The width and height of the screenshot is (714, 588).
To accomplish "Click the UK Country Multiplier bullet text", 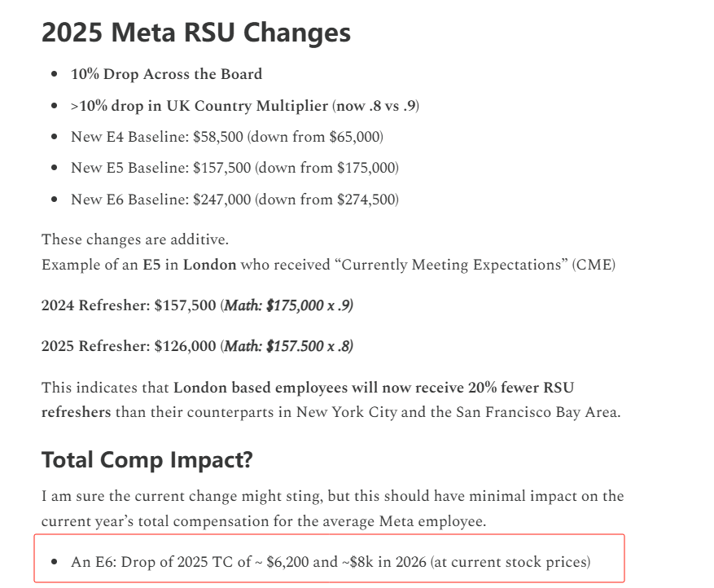I will click(x=245, y=106).
